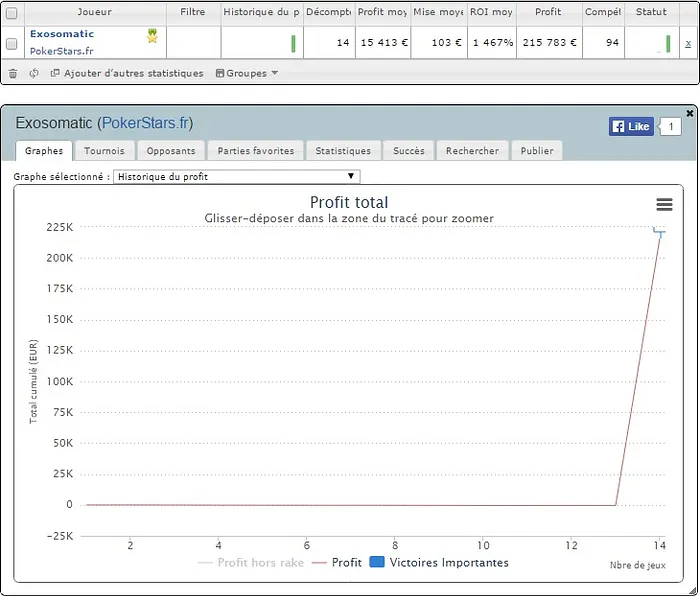Remove Exosomatic row with x link

coord(688,44)
